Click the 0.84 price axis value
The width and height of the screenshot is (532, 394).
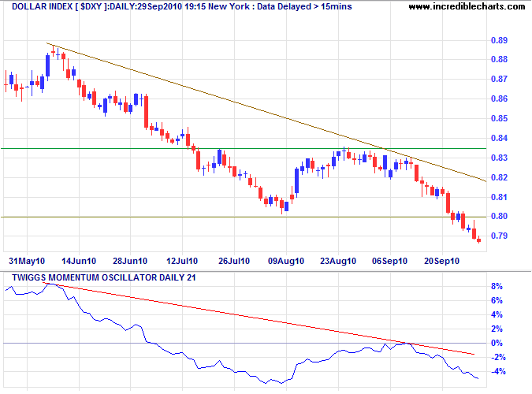[499, 138]
